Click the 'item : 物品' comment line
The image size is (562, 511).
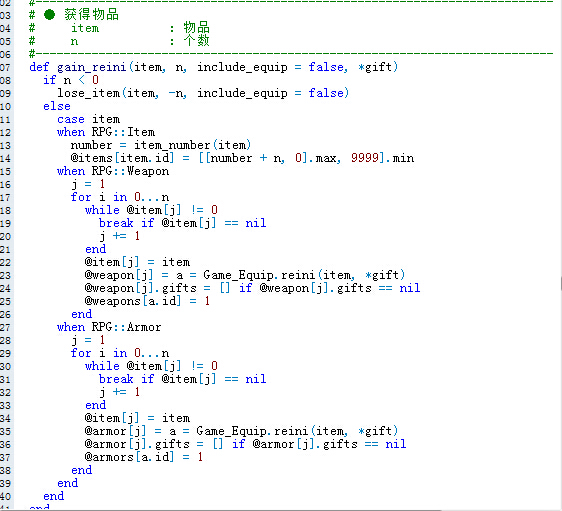pos(119,28)
